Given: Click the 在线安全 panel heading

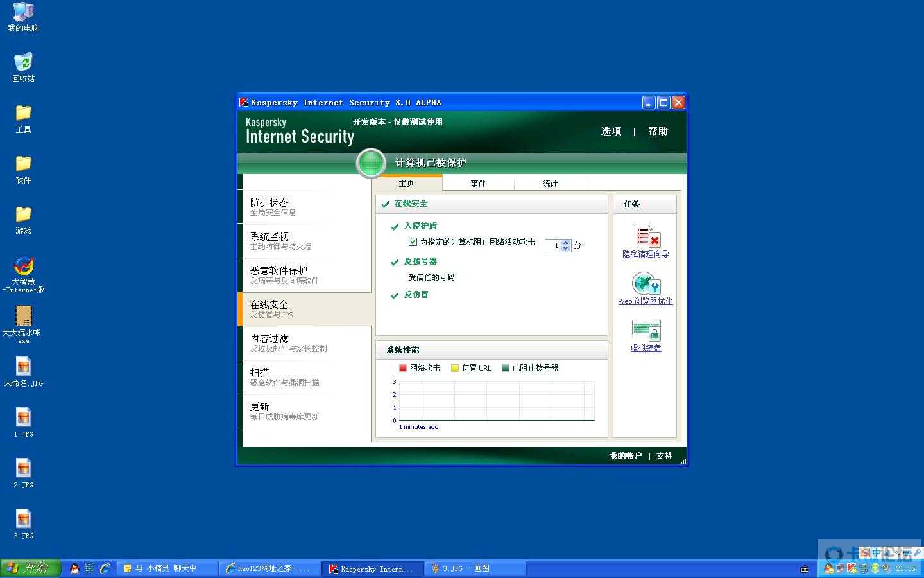Looking at the screenshot, I should point(411,204).
